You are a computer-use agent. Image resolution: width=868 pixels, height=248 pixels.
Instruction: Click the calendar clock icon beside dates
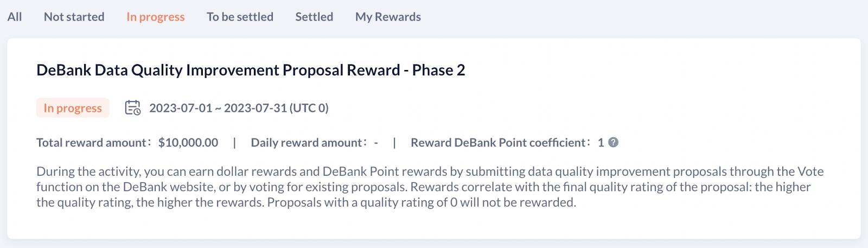[133, 107]
